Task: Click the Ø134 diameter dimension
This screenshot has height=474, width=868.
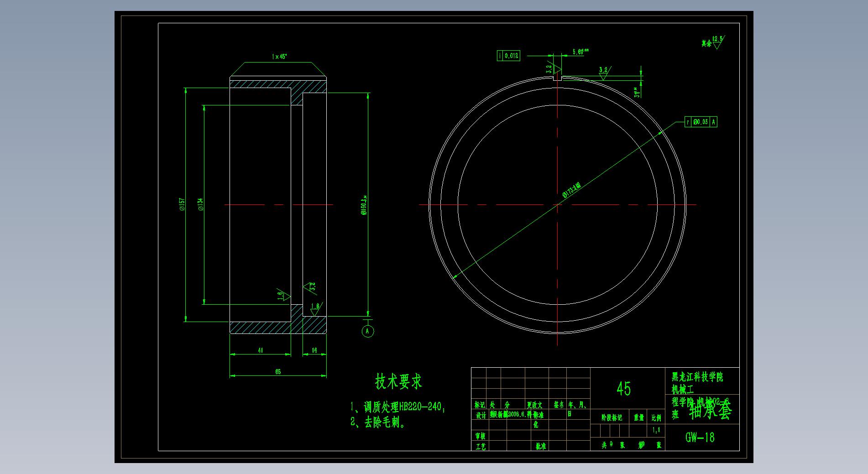Action: 200,204
